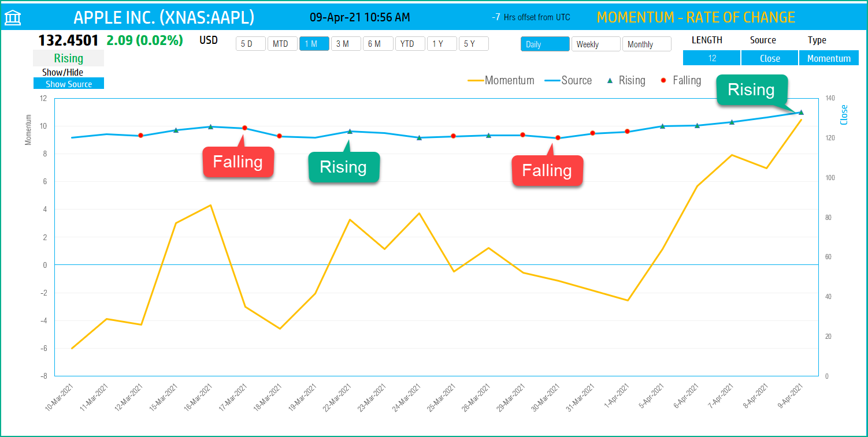868x437 pixels.
Task: Click the rising triangle marker at 15-Mar-2021
Action: [x=176, y=130]
